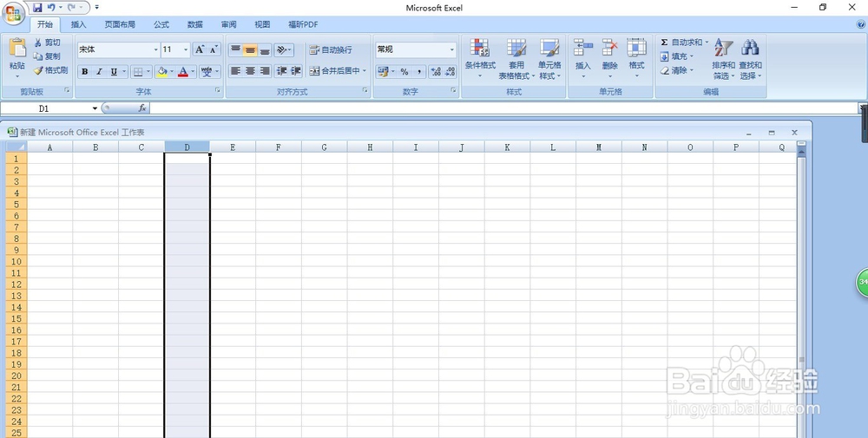The width and height of the screenshot is (868, 438).
Task: Align cell text to bottom
Action: 265,49
